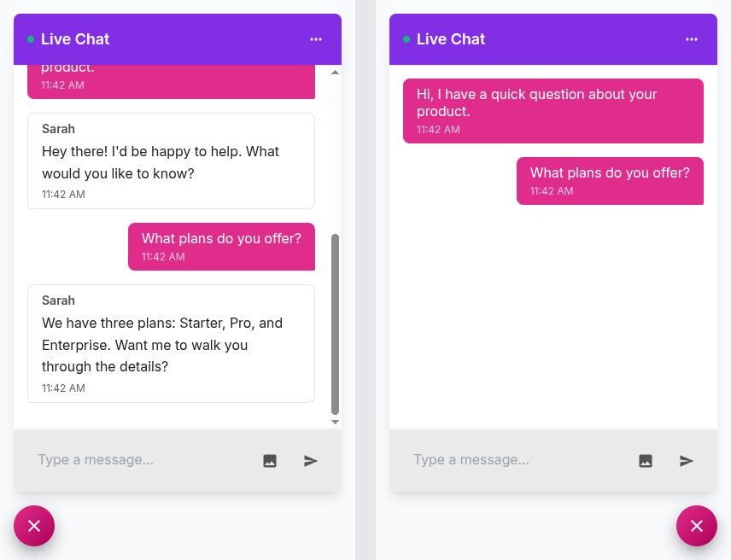Send the message in right chat
Image resolution: width=731 pixels, height=560 pixels.
pyautogui.click(x=687, y=461)
